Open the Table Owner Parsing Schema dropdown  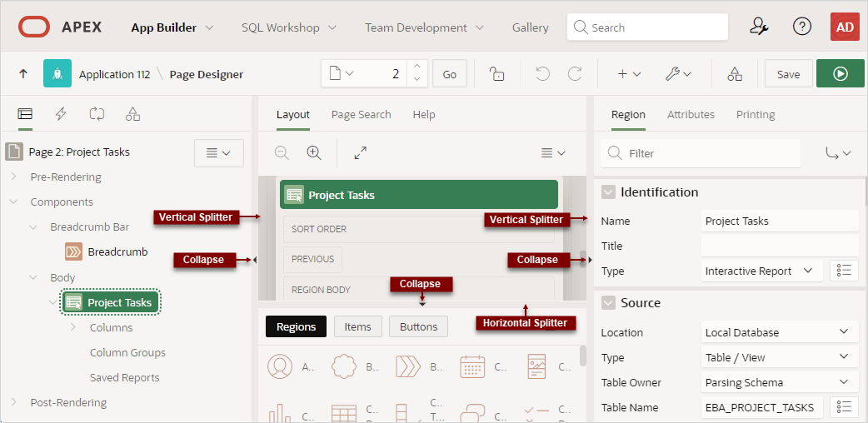(780, 382)
